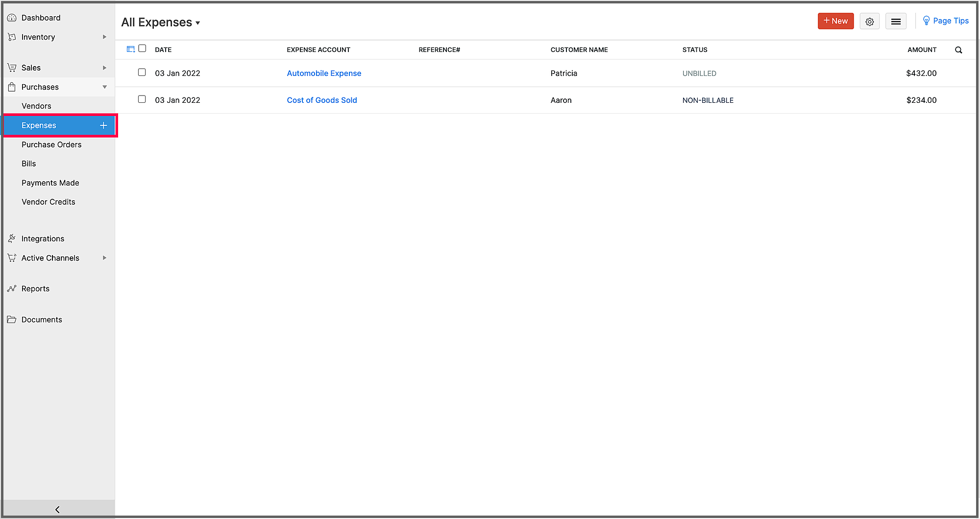The width and height of the screenshot is (980, 519).
Task: Check the Cost of Goods Sold row checkbox
Action: click(142, 99)
